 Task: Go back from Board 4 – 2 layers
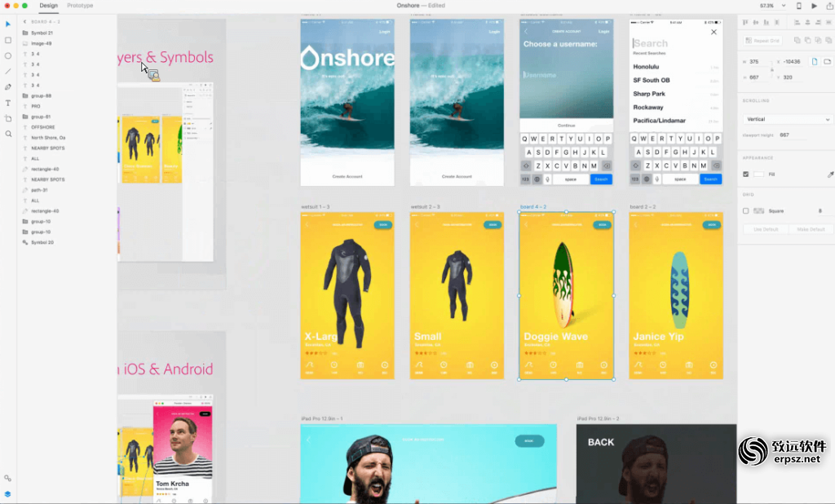24,22
